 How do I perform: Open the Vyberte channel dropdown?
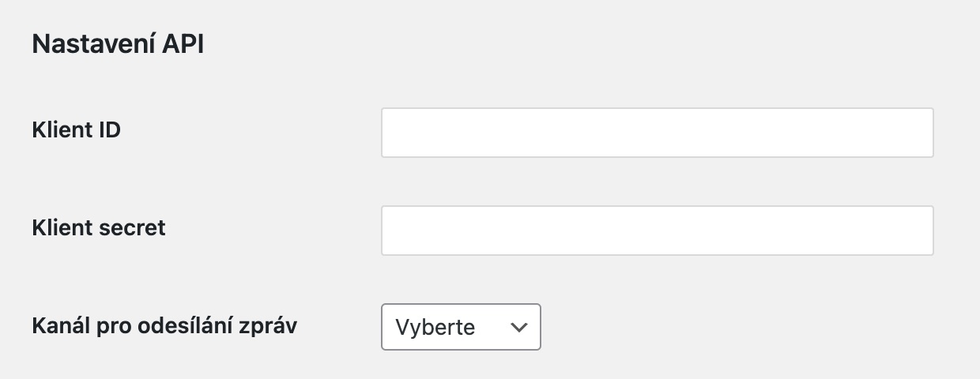coord(461,327)
